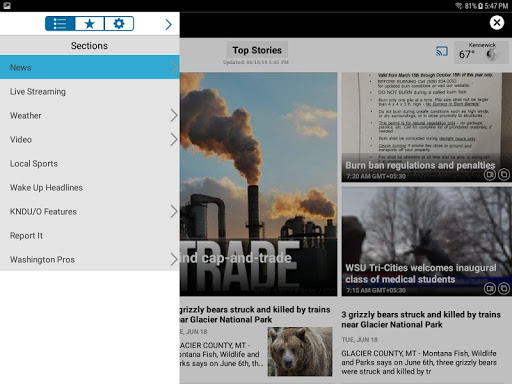Viewport: 512px width, 384px height.
Task: Open Wake Up Headlines section
Action: click(x=90, y=187)
